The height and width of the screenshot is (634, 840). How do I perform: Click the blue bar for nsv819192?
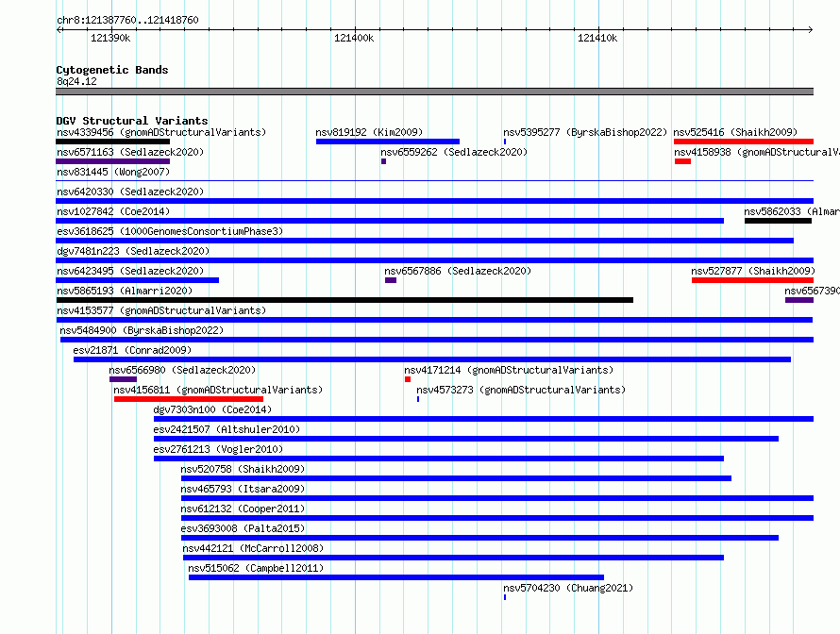coord(388,142)
